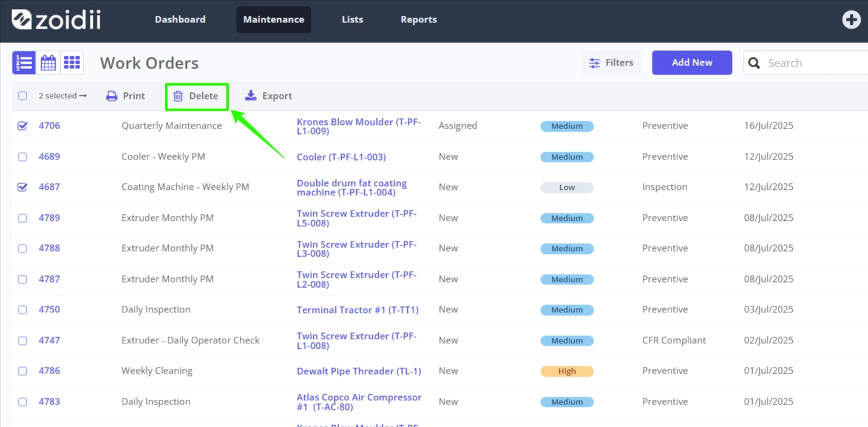
Task: Uncheck work order 4706 checkbox
Action: (x=22, y=126)
